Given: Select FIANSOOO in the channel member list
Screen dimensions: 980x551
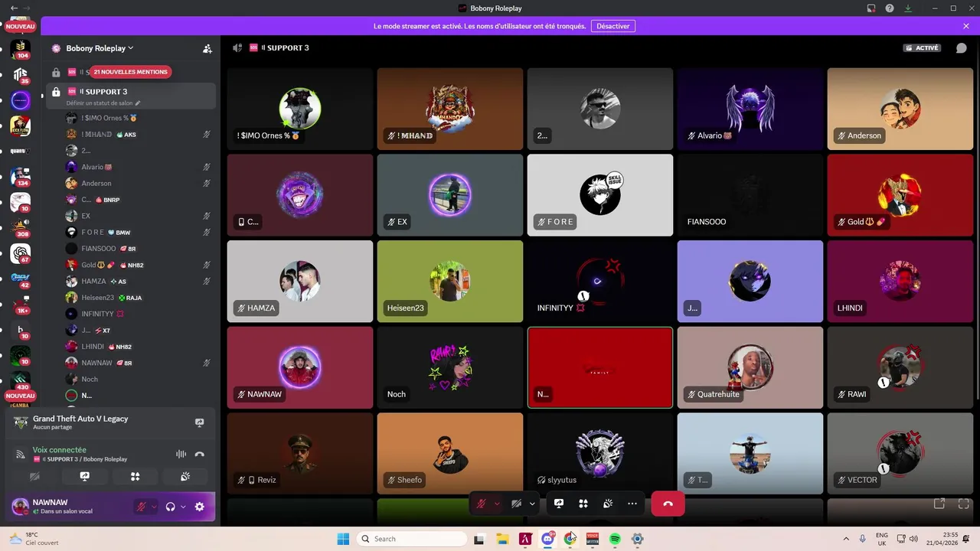Looking at the screenshot, I should [139, 249].
